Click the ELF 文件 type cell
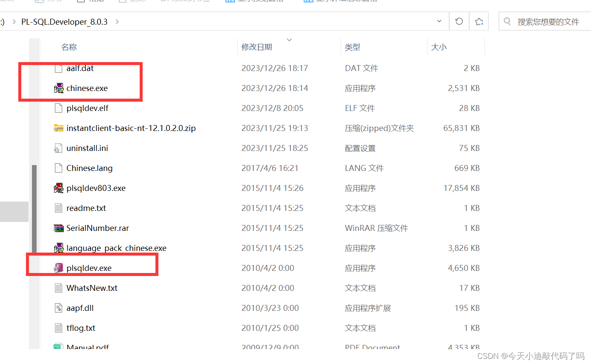Screen dimensions: 591x364 360,108
